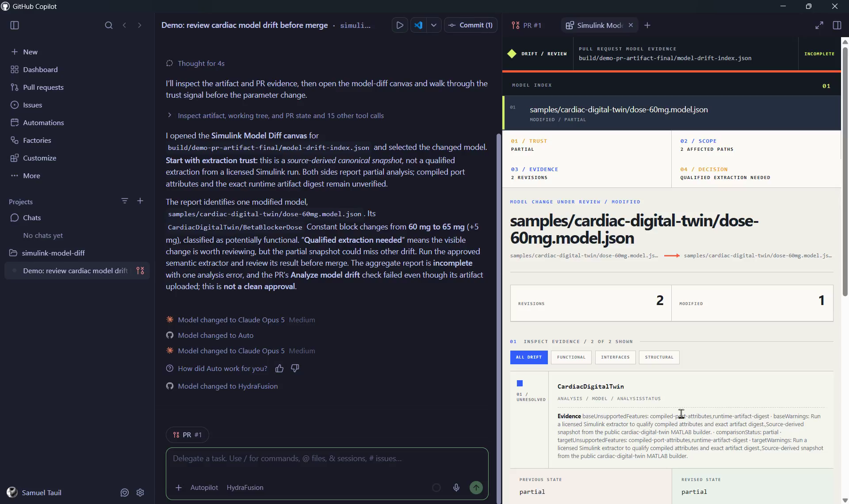Open the HydraFusion model selector
849x504 pixels.
click(245, 488)
